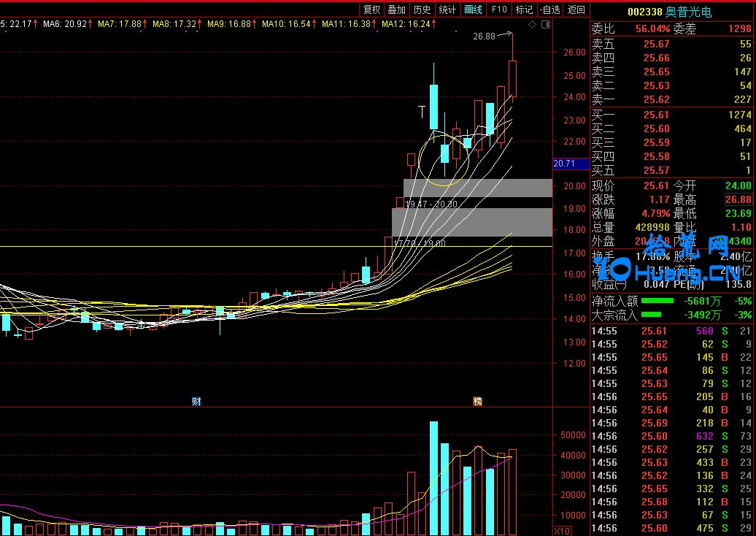Remove stock via -自选 button
The height and width of the screenshot is (536, 756).
point(550,9)
